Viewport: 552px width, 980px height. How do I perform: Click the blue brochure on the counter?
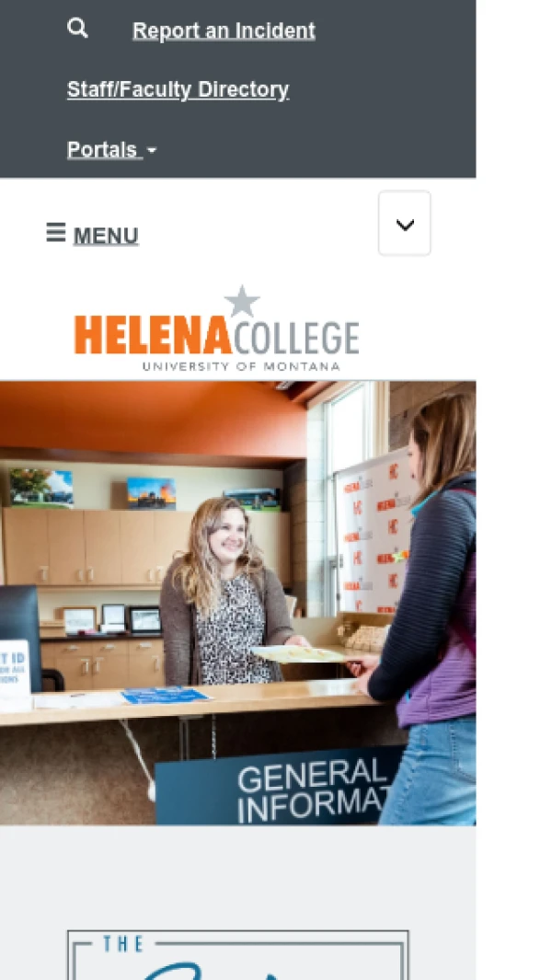(x=166, y=696)
